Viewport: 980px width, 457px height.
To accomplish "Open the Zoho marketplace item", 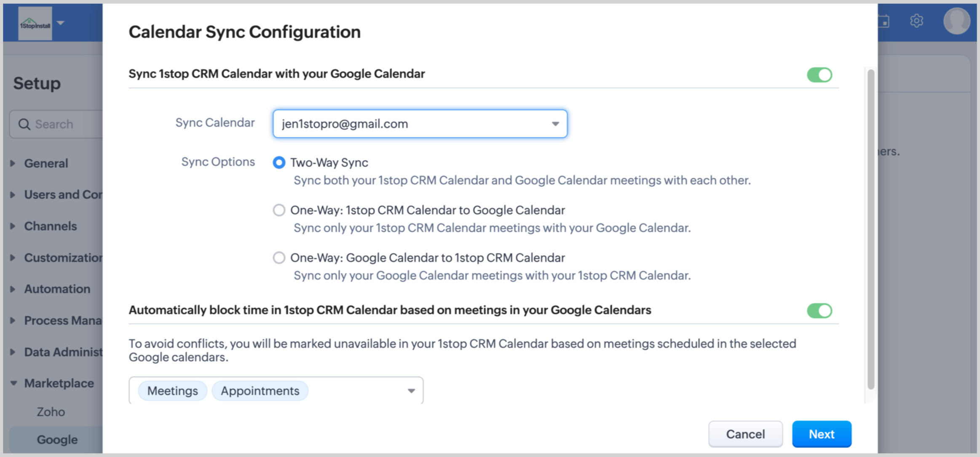I will [51, 412].
